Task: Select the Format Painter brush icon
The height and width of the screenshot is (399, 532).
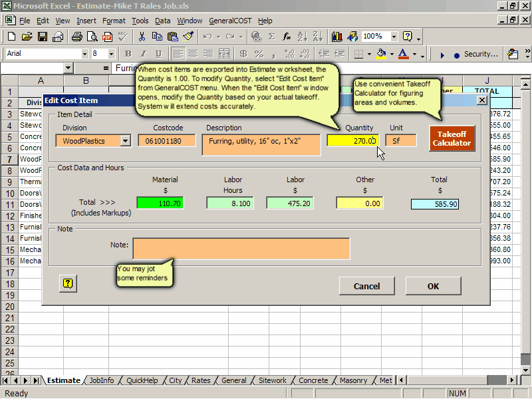Action: point(188,37)
